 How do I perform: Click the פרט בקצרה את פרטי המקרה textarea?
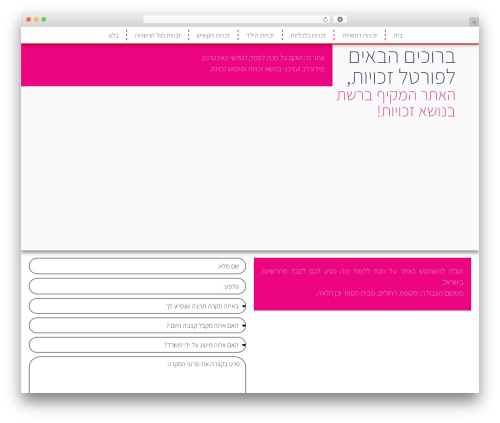(137, 375)
